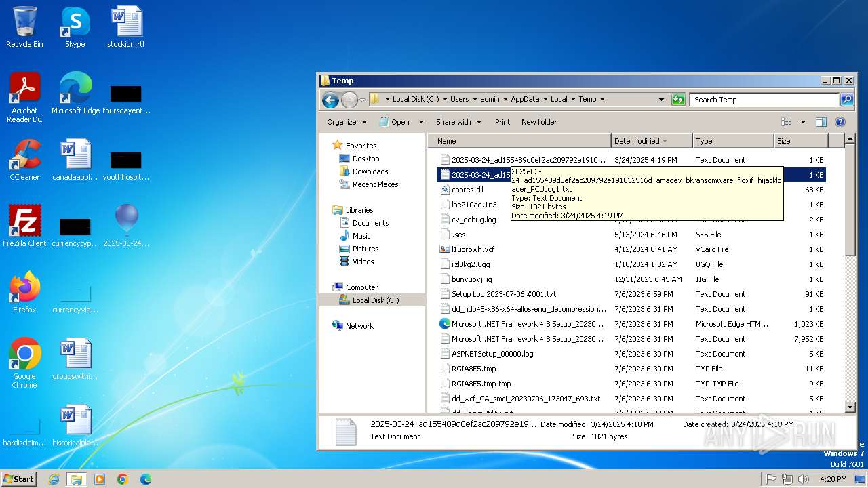
Task: Open the Start menu
Action: 18,479
